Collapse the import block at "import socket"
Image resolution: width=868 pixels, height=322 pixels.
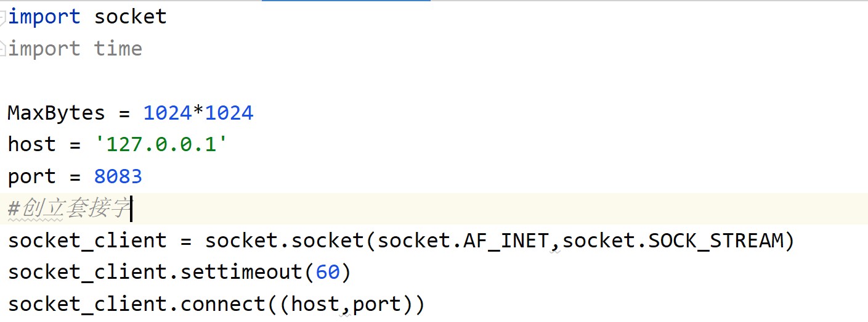pos(2,17)
